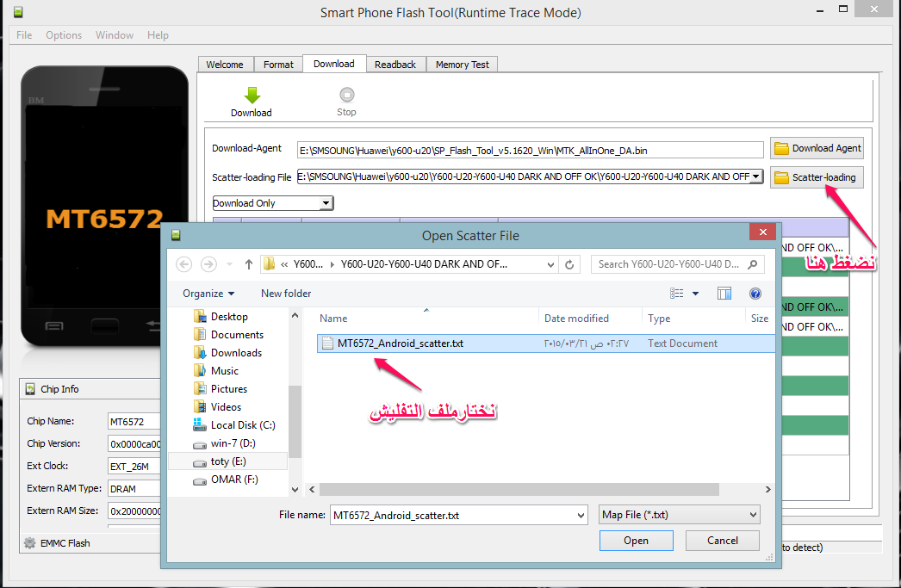Image resolution: width=901 pixels, height=588 pixels.
Task: Open the Help menu
Action: pyautogui.click(x=158, y=35)
